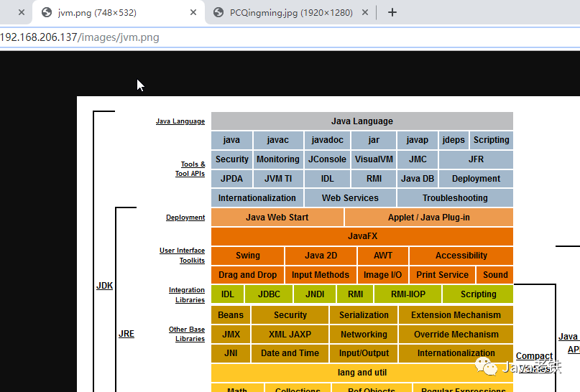
Task: Open a new browser tab
Action: (x=392, y=12)
